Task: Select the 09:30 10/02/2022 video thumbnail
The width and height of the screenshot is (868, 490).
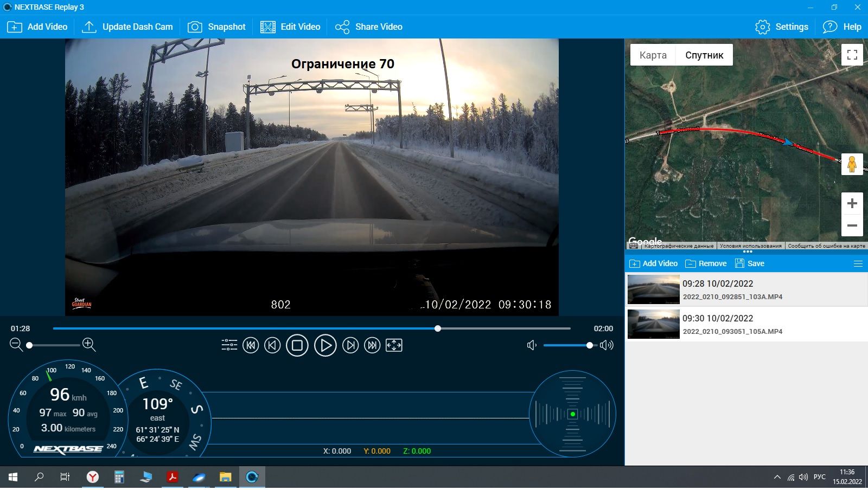Action: point(653,324)
